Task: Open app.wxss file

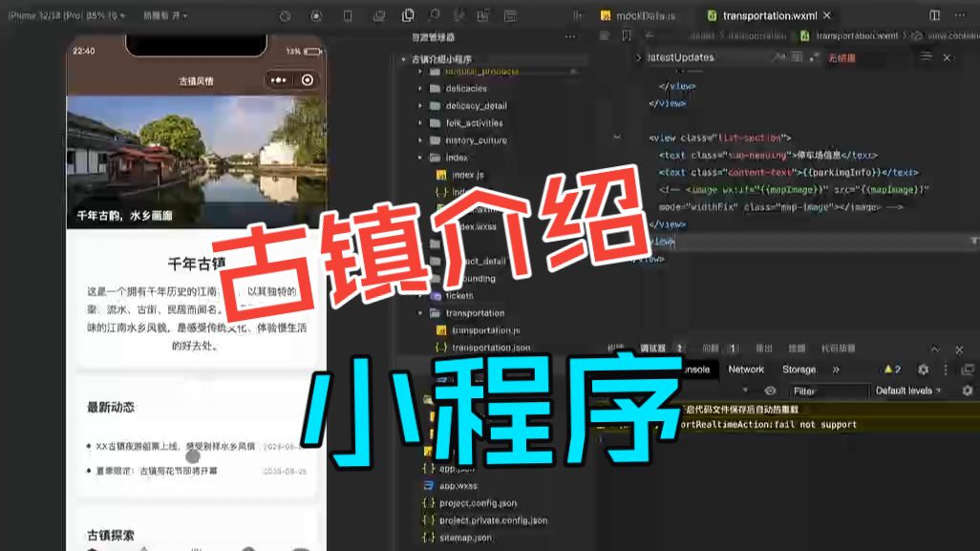Action: click(458, 485)
